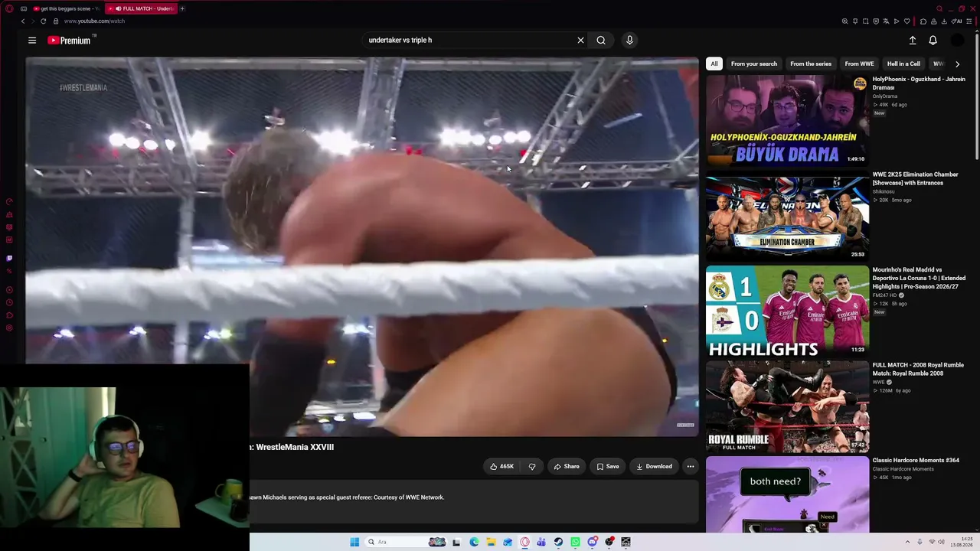The width and height of the screenshot is (980, 551).
Task: Reload the page in the browser
Action: click(43, 21)
